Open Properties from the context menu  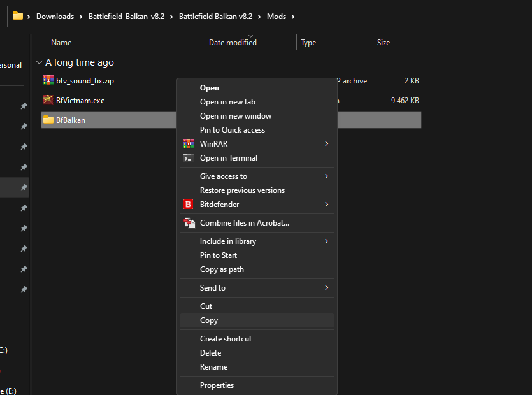pyautogui.click(x=217, y=385)
